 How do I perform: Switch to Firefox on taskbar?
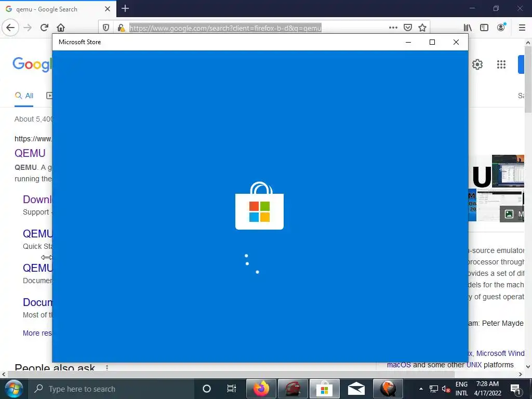(261, 389)
